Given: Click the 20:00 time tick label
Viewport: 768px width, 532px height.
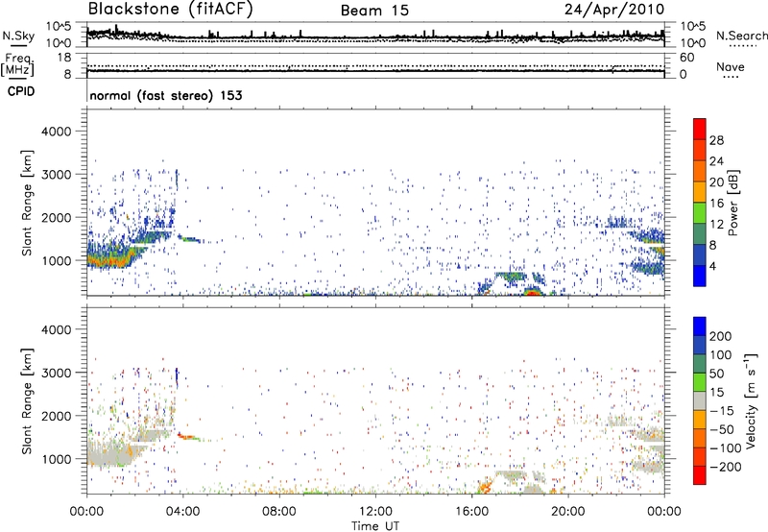Looking at the screenshot, I should 568,512.
